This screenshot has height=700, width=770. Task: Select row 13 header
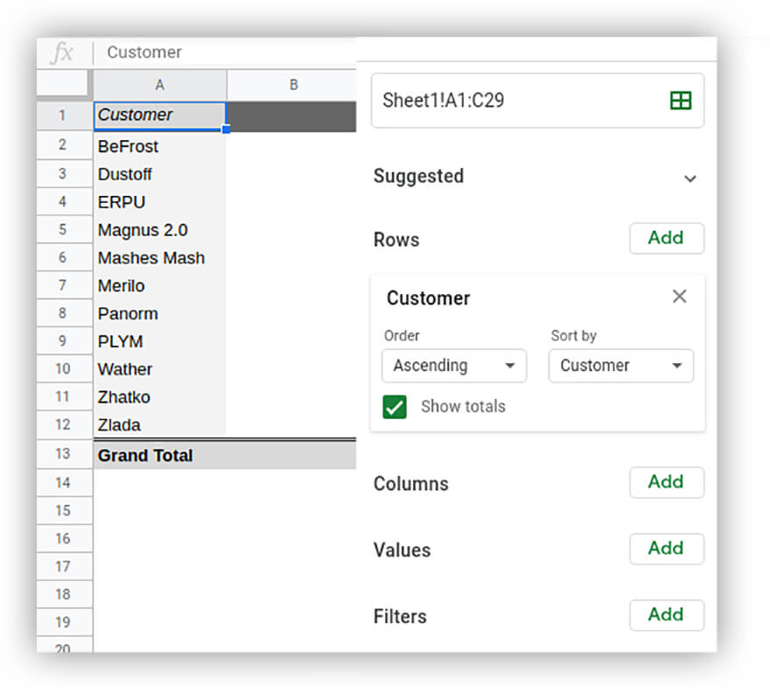pyautogui.click(x=63, y=455)
